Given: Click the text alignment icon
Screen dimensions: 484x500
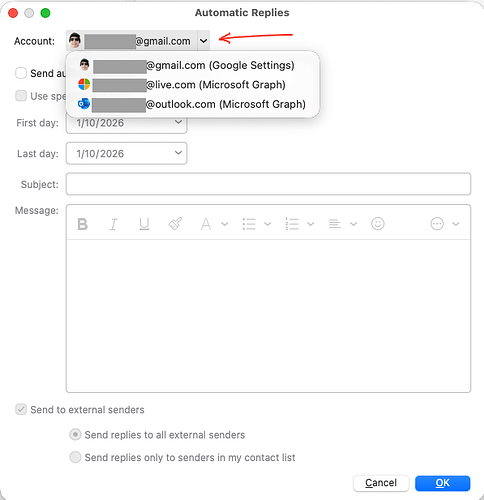Looking at the screenshot, I should 334,224.
